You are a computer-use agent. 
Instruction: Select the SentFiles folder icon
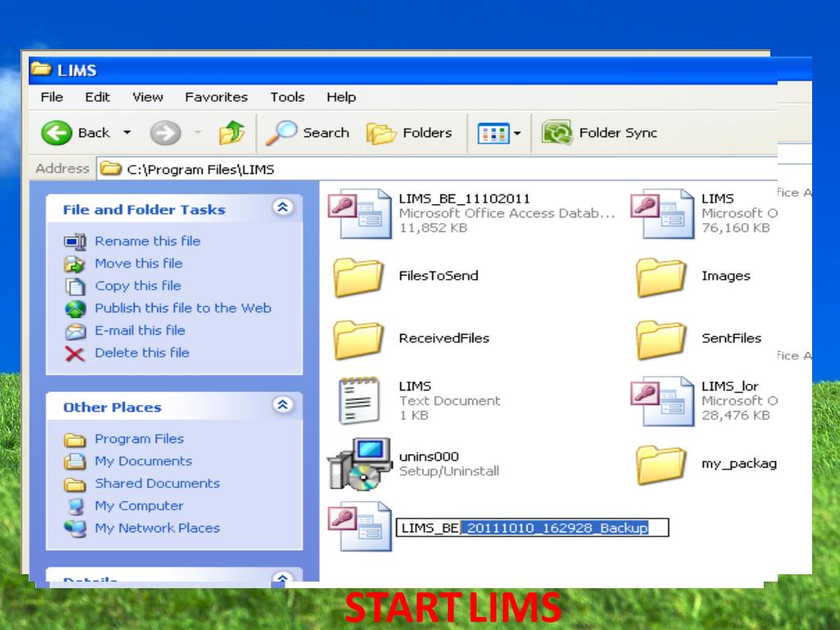(x=661, y=339)
